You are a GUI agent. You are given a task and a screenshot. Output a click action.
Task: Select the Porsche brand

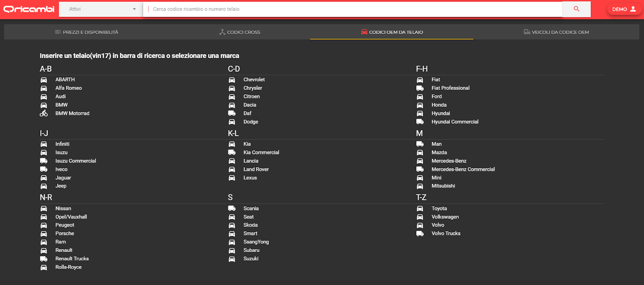[x=65, y=233]
